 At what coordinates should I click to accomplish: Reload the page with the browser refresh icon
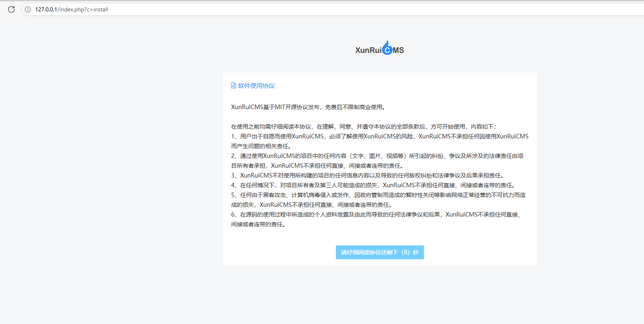point(11,9)
